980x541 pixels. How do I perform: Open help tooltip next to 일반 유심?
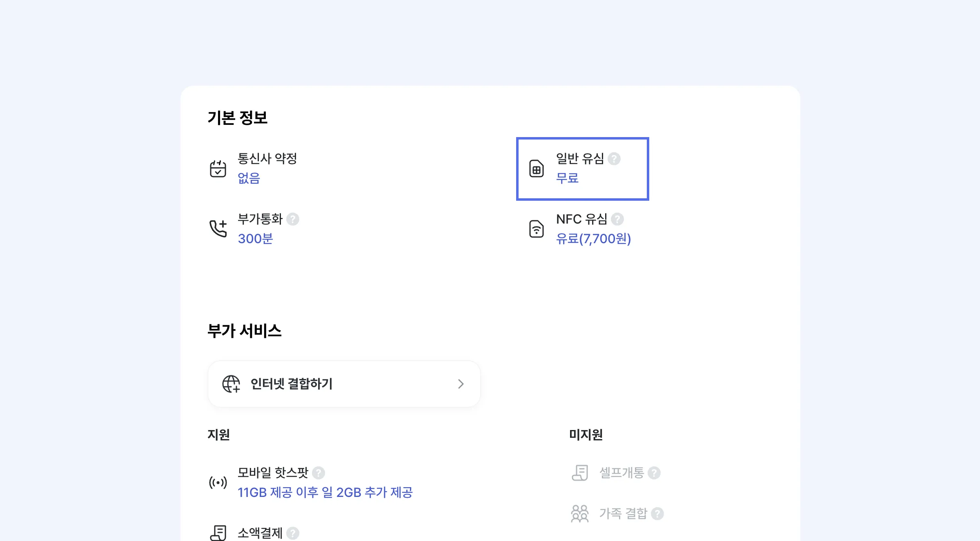(614, 159)
